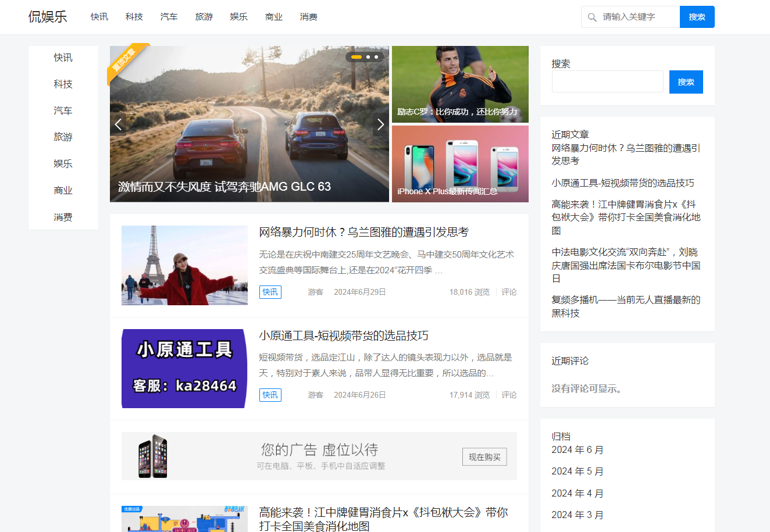Open recent post 小原通工具 in sidebar
The height and width of the screenshot is (532, 770).
[x=623, y=183]
